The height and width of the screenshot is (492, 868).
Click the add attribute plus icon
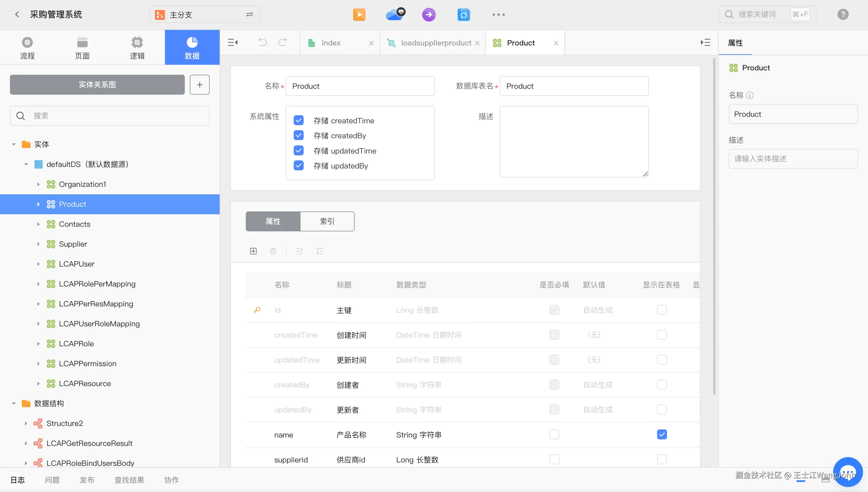(253, 251)
